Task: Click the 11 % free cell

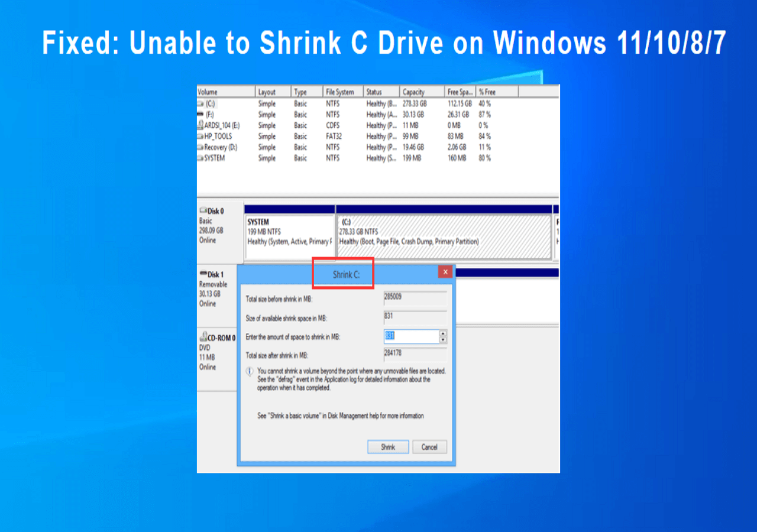Action: [x=485, y=147]
